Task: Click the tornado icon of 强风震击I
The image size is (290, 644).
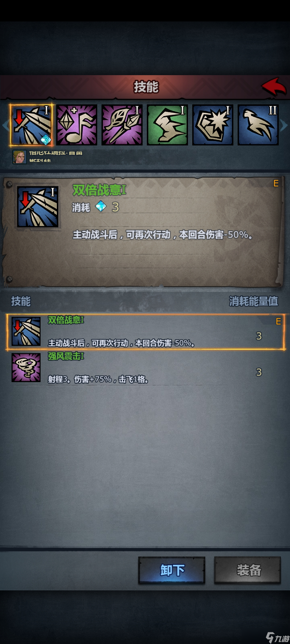Action: [26, 367]
